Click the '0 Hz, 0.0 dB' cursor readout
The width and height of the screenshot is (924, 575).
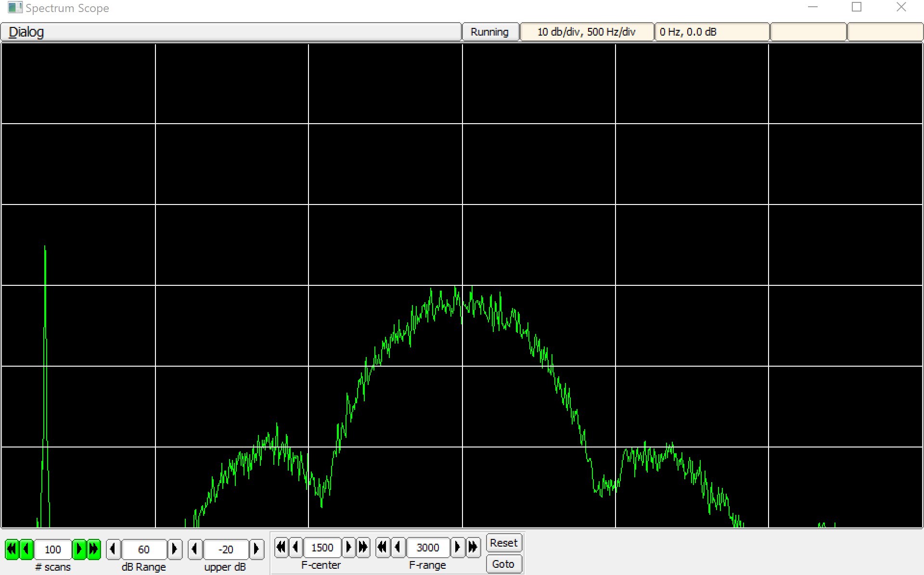pos(688,32)
